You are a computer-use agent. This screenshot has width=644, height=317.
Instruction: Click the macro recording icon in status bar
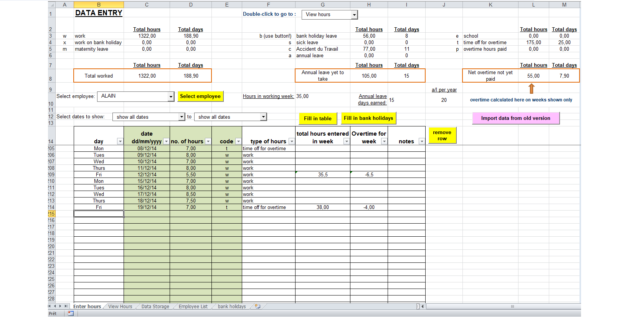(71, 314)
